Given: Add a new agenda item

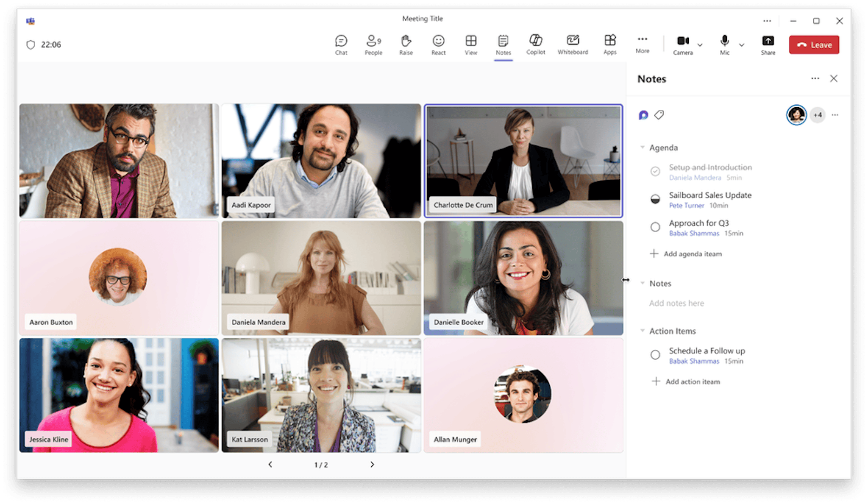Looking at the screenshot, I should (686, 253).
